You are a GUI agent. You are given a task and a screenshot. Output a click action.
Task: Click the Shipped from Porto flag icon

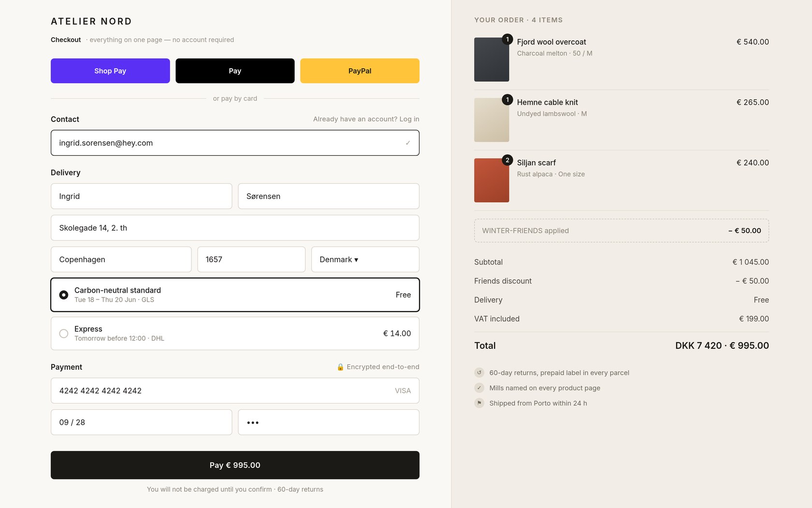point(479,403)
